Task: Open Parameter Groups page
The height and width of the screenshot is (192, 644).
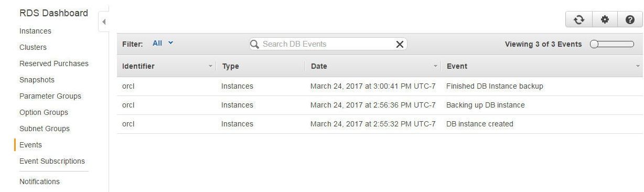Action: tap(50, 96)
